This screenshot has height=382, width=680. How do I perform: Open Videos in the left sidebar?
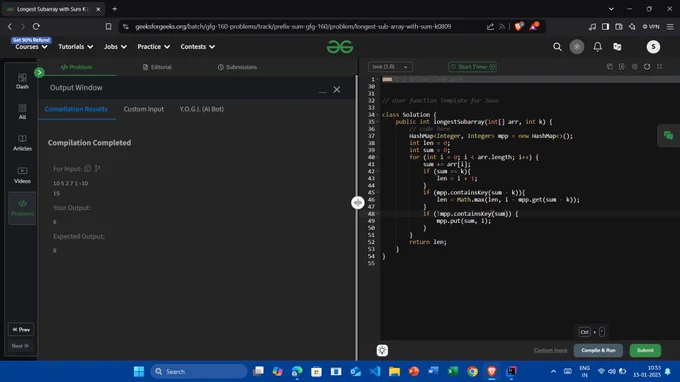tap(22, 175)
